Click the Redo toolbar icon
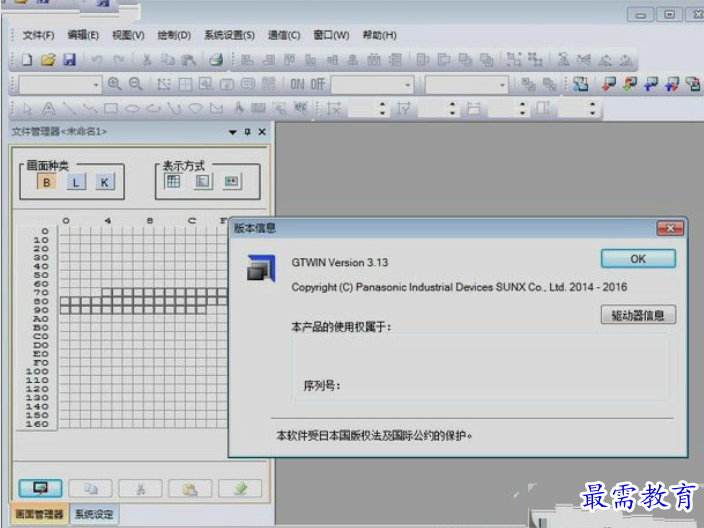 119,60
